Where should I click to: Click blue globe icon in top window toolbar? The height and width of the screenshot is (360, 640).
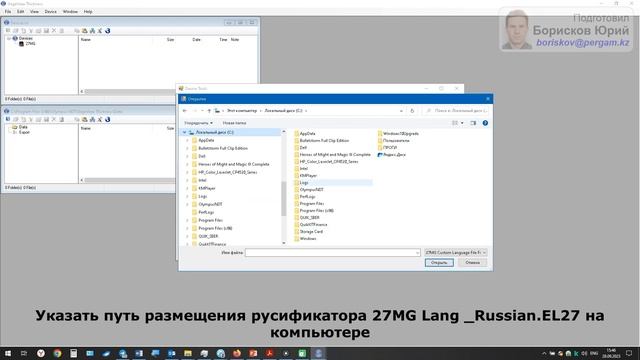(x=108, y=31)
